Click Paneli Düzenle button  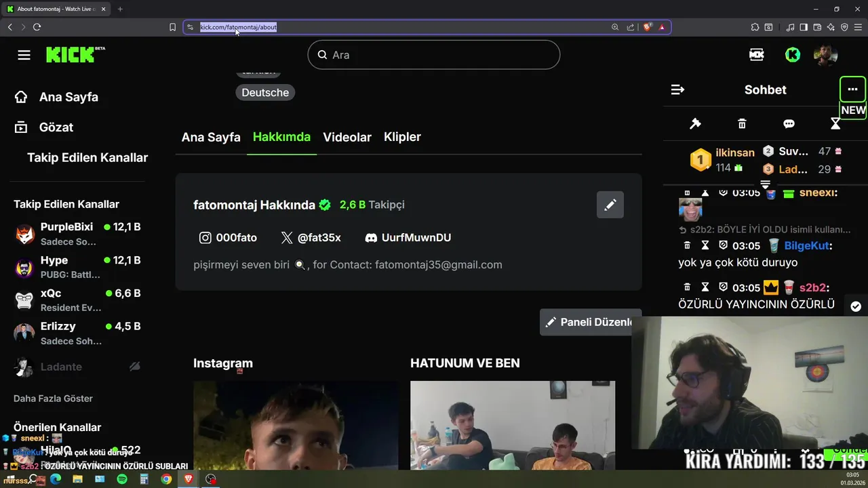[589, 322]
